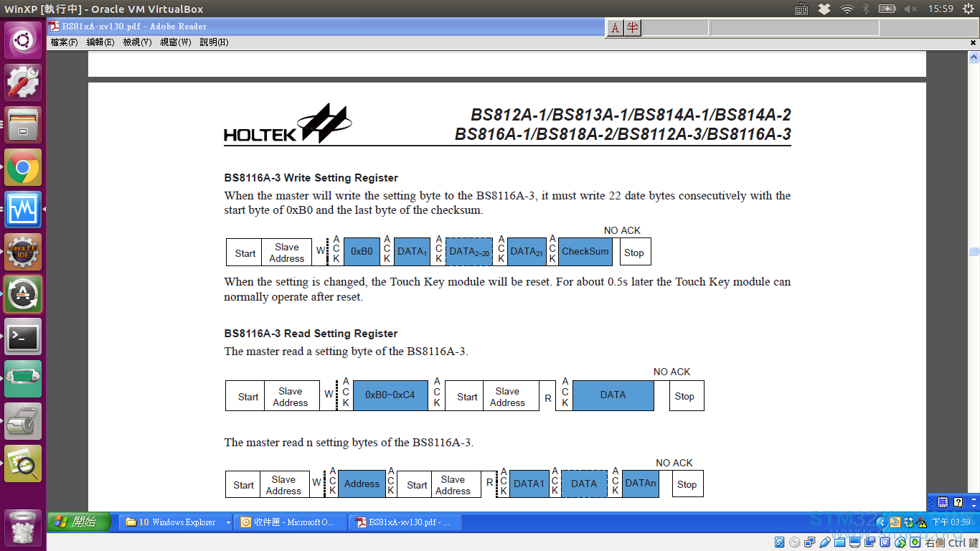The width and height of the screenshot is (980, 551).
Task: Open the Bluetooth indicator
Action: point(866,9)
